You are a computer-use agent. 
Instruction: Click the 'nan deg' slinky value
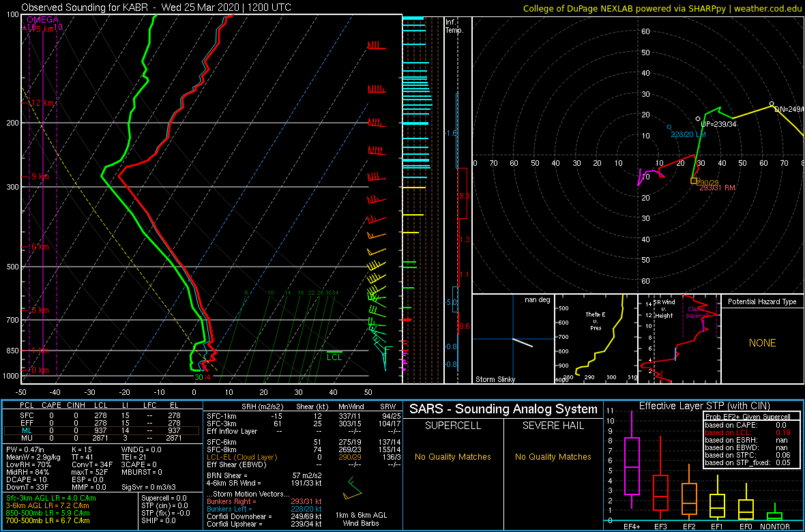pos(536,299)
